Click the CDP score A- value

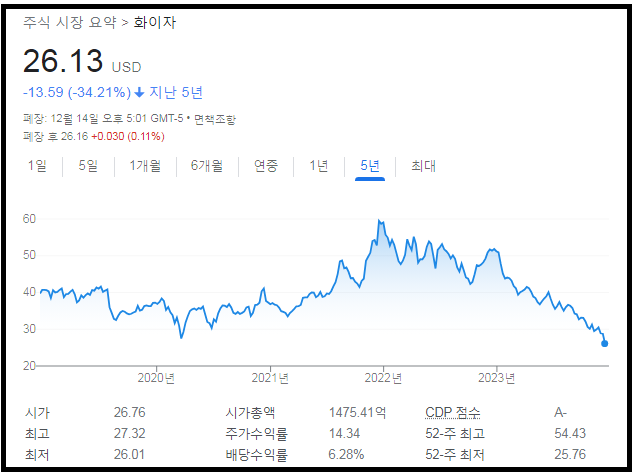561,413
